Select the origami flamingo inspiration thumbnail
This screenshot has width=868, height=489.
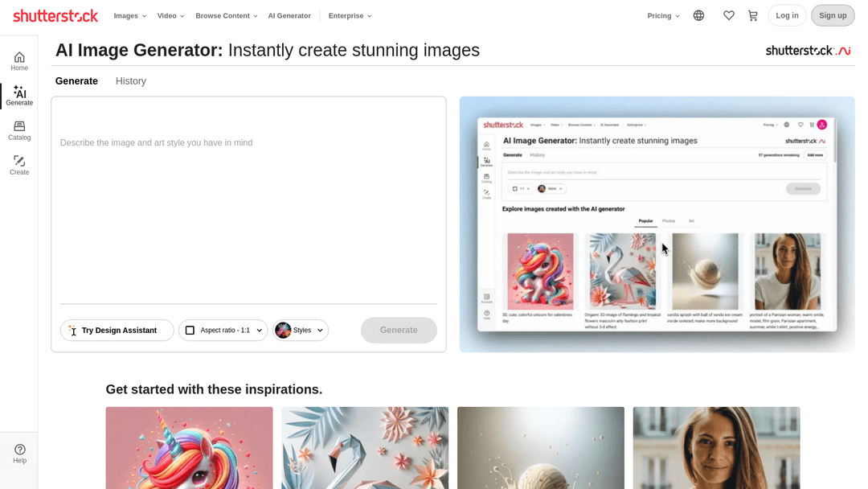pos(365,447)
